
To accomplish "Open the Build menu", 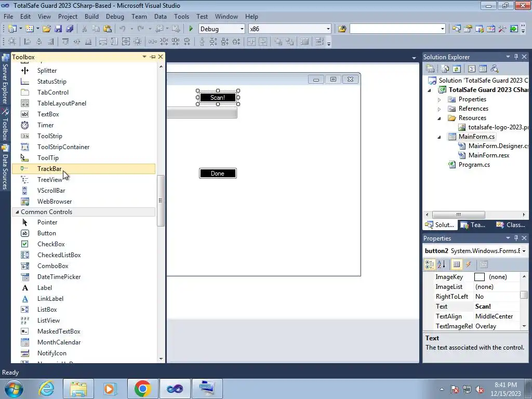I will point(91,16).
